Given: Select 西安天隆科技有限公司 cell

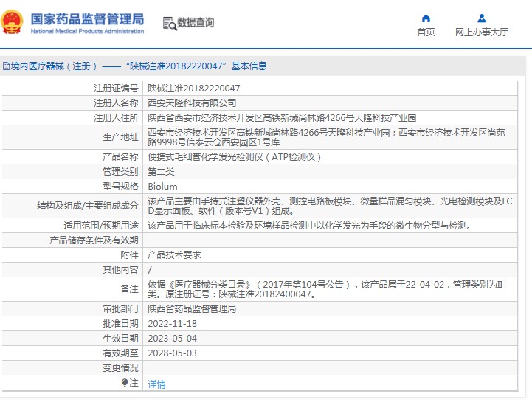Looking at the screenshot, I should click(192, 103).
